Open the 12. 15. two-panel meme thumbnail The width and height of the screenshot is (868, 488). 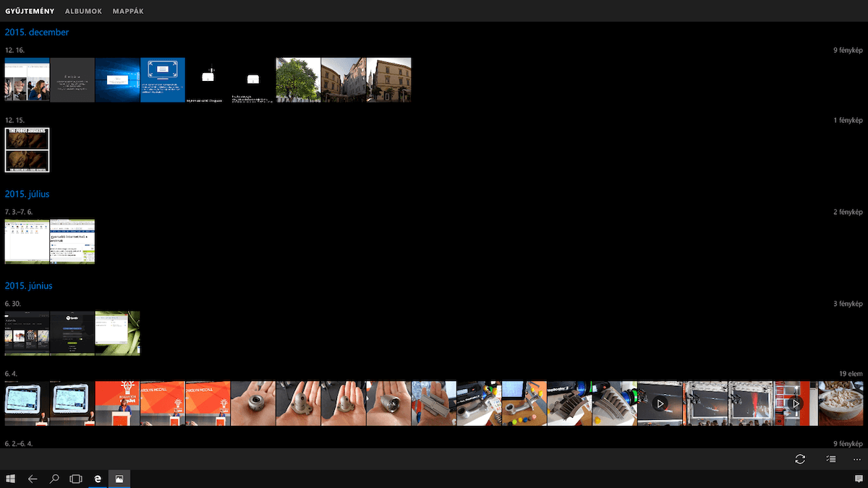point(27,150)
